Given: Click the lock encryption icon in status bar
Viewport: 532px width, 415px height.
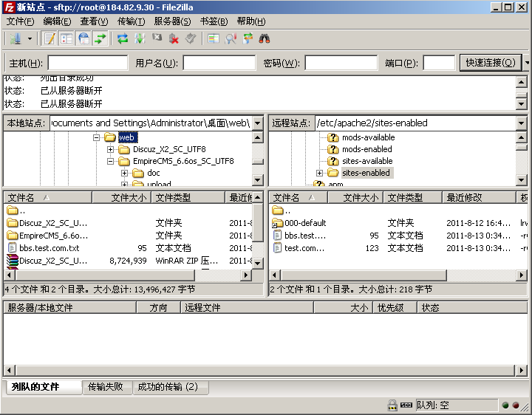Looking at the screenshot, I should (392, 405).
